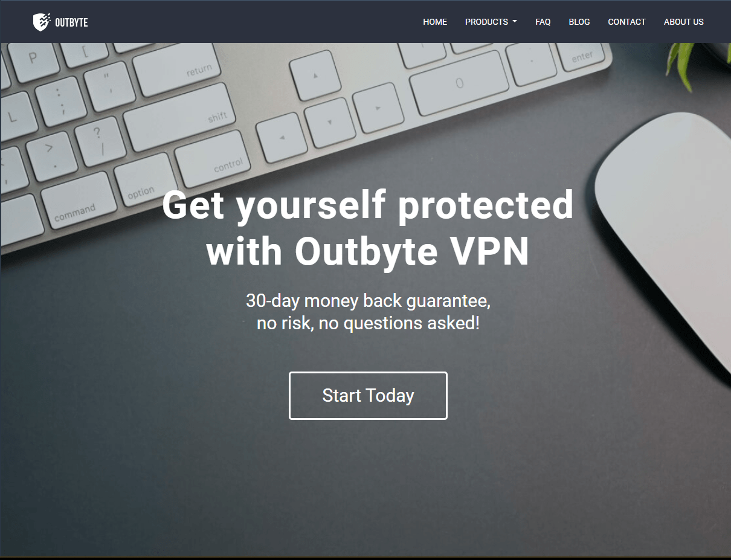Click the Outbyte shield logo icon

pyautogui.click(x=42, y=22)
